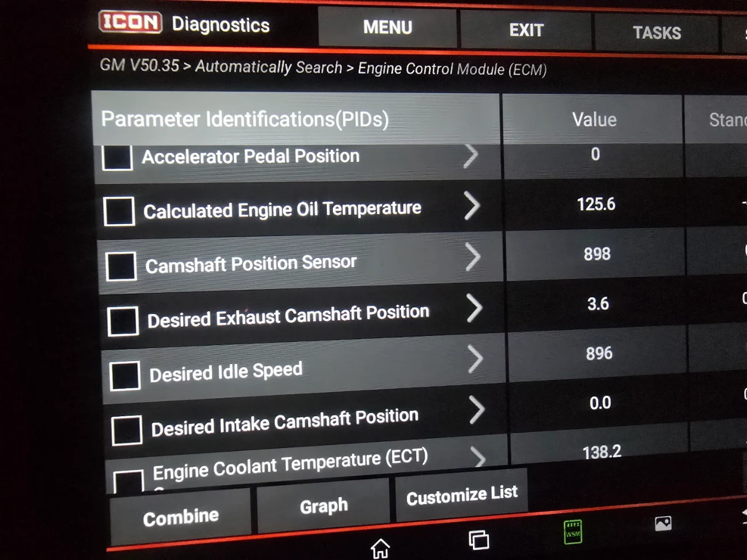Open the Android home screen icon
Image resolution: width=747 pixels, height=560 pixels.
(x=380, y=548)
